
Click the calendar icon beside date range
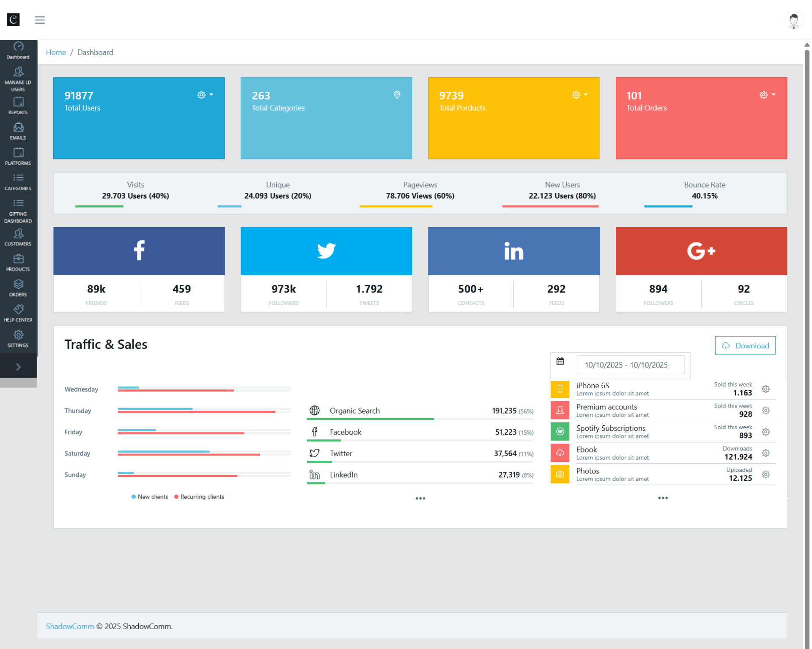[x=560, y=361]
